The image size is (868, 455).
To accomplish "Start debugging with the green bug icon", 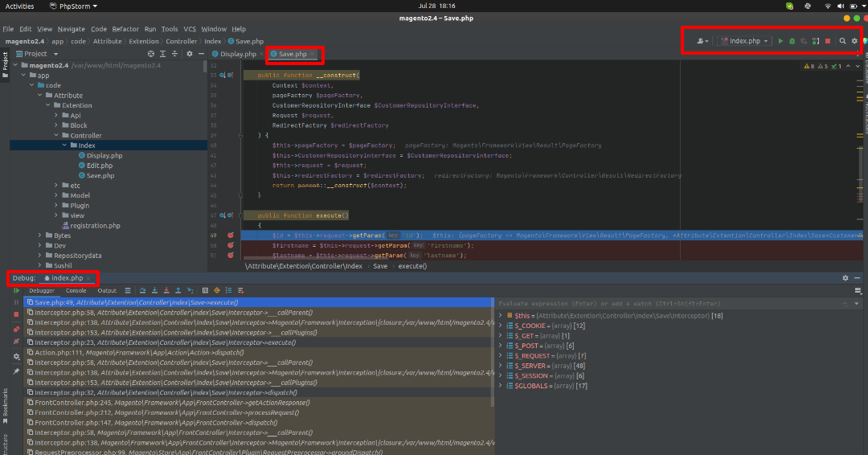I will click(x=792, y=41).
